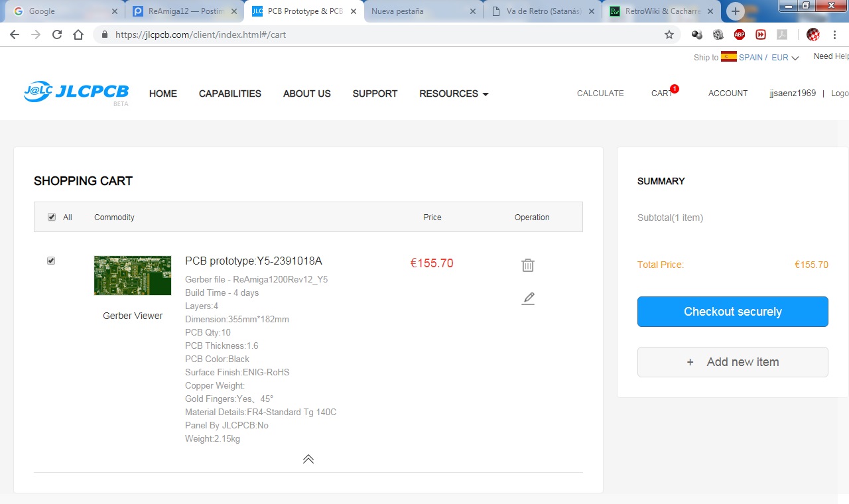Viewport: 849px width, 504px height.
Task: Click the browser forward arrow
Action: (36, 34)
